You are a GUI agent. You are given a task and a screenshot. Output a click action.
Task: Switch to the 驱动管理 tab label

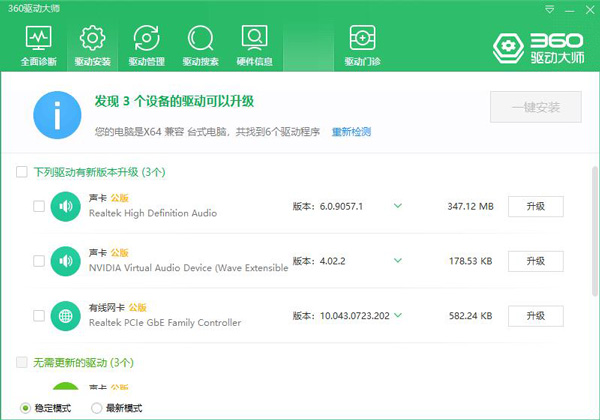pos(147,62)
